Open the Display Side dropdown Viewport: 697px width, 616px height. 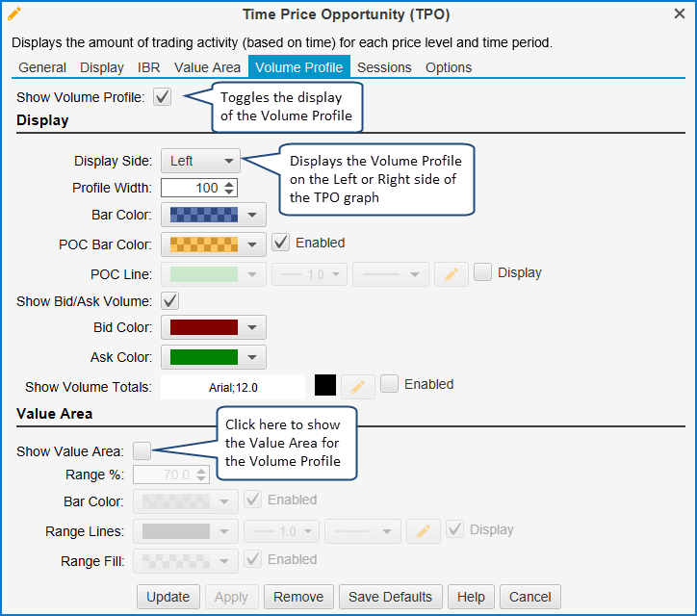(x=200, y=161)
